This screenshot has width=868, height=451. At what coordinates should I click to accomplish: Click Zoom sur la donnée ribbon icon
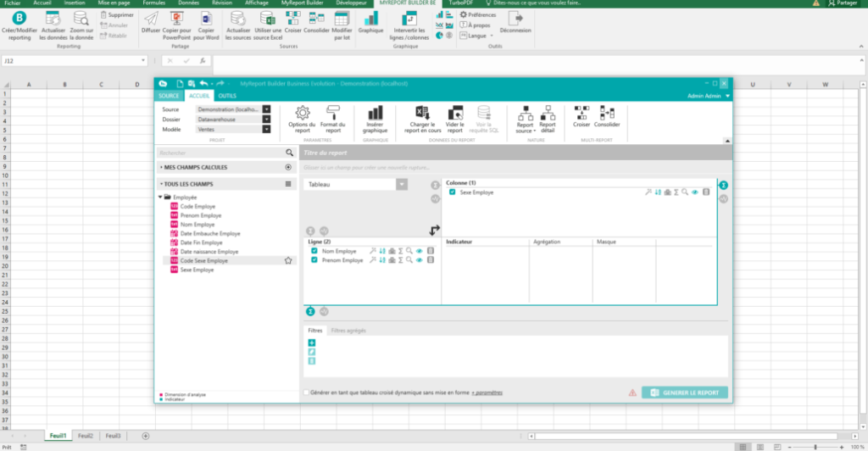coord(81,26)
